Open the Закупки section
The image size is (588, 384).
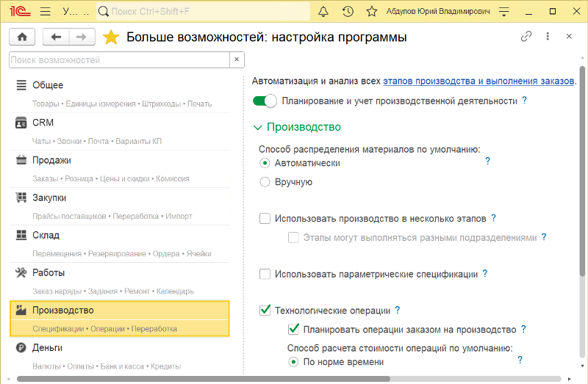tap(119, 206)
